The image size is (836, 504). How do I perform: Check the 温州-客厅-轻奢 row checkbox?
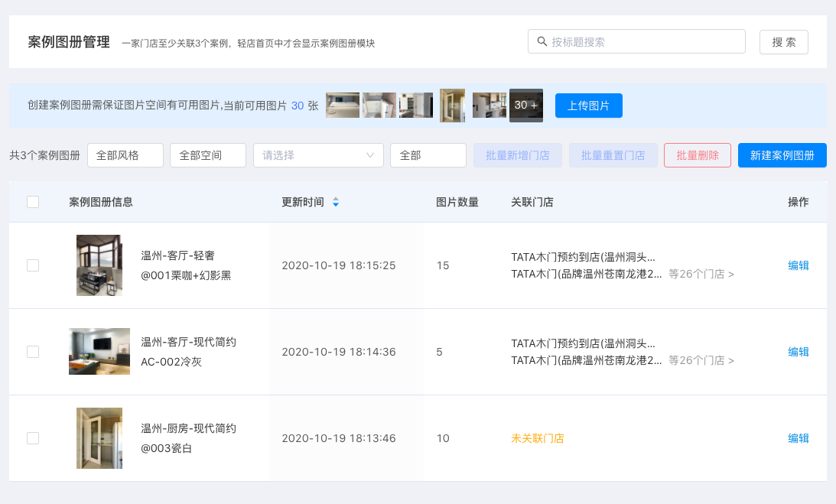pos(33,265)
